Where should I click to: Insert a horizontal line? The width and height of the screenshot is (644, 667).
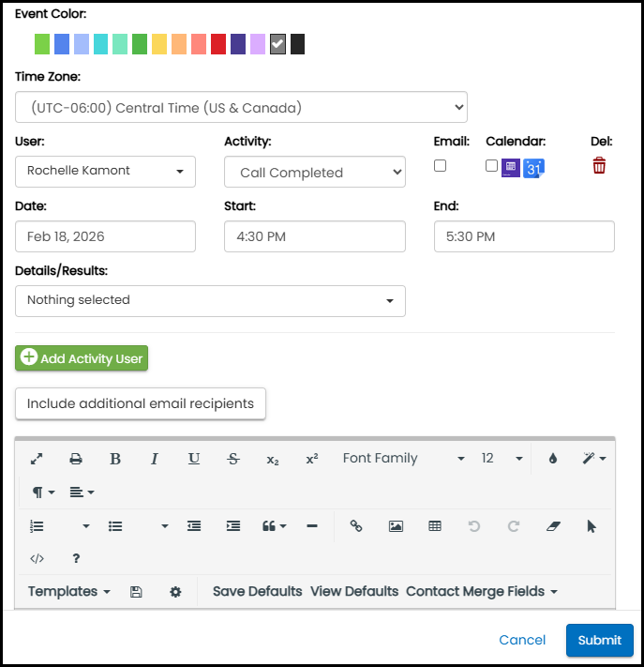312,526
